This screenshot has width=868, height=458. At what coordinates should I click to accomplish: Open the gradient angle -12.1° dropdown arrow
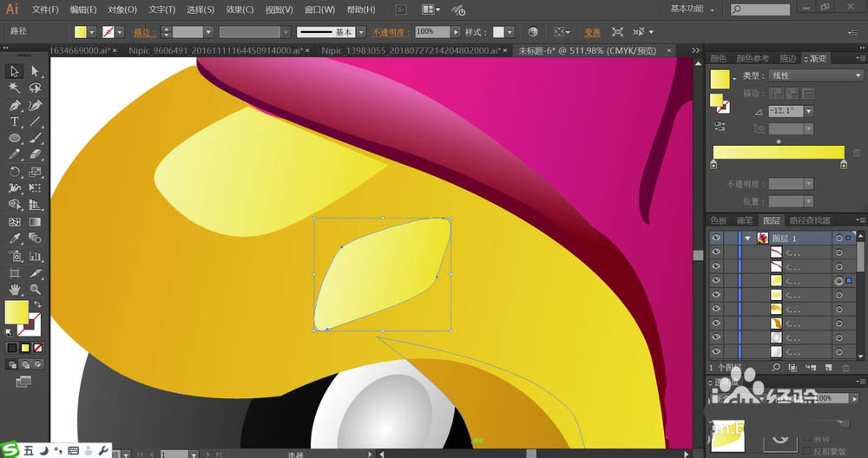coord(809,111)
